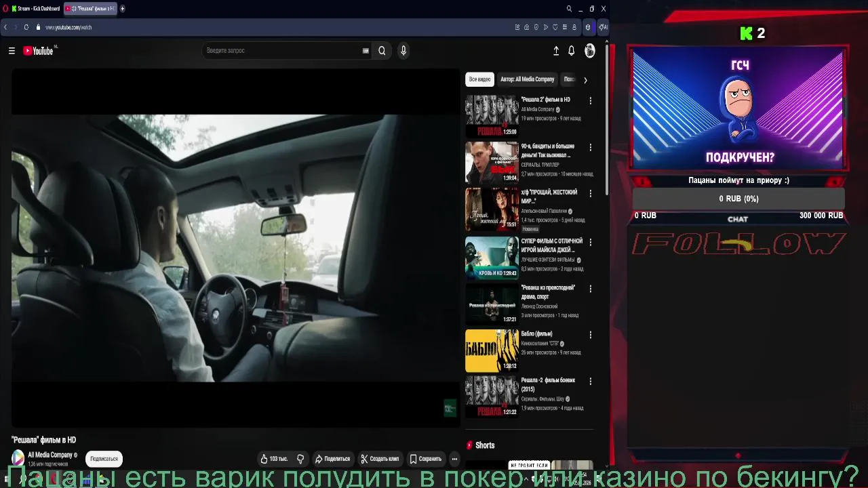Click the Сохранить button
Screen dimensions: 868x488
pyautogui.click(x=425, y=459)
